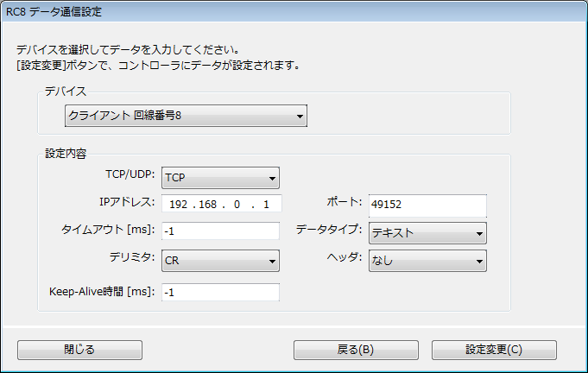
Task: Click the Keep-Alive時間 [ms] input field
Action: (x=219, y=293)
